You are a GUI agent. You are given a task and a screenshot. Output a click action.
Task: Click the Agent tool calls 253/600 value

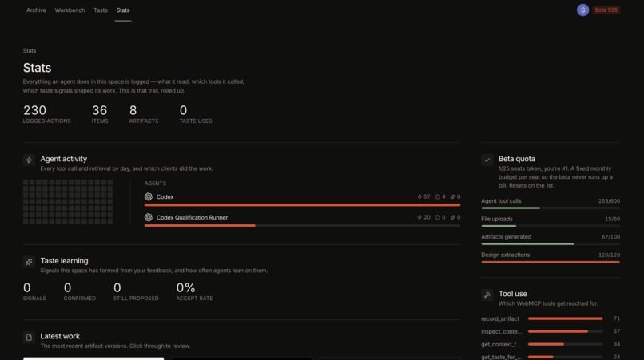609,201
